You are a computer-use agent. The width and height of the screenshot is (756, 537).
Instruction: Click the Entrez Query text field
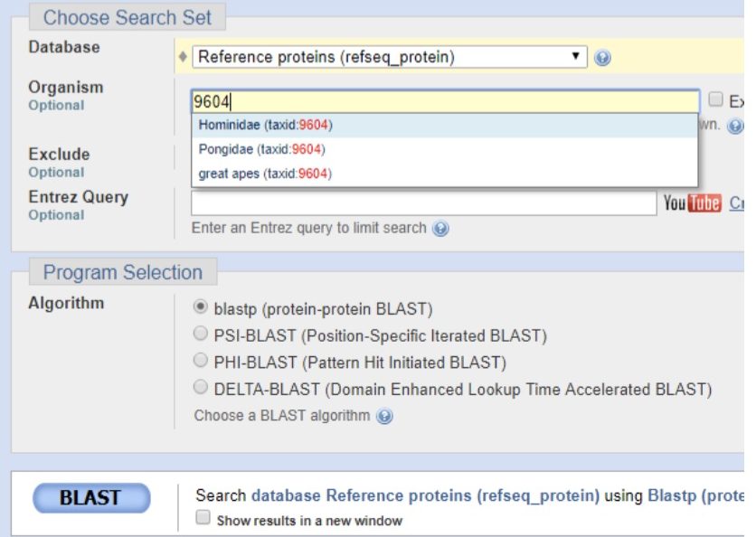pos(424,203)
